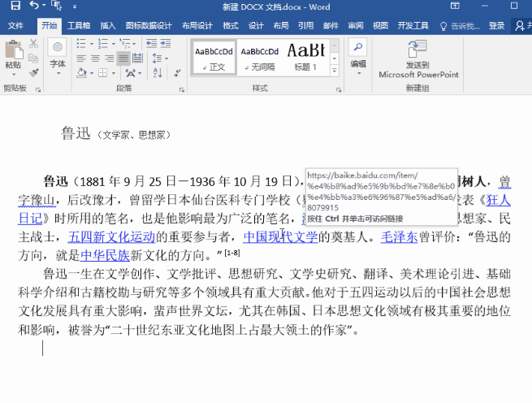
Task: Click the share person icon near 登录
Action: [x=520, y=26]
